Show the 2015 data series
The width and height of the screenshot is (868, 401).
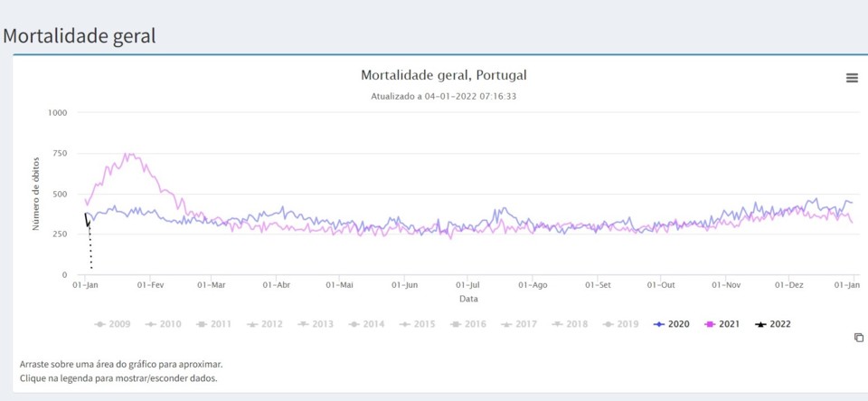pyautogui.click(x=418, y=324)
